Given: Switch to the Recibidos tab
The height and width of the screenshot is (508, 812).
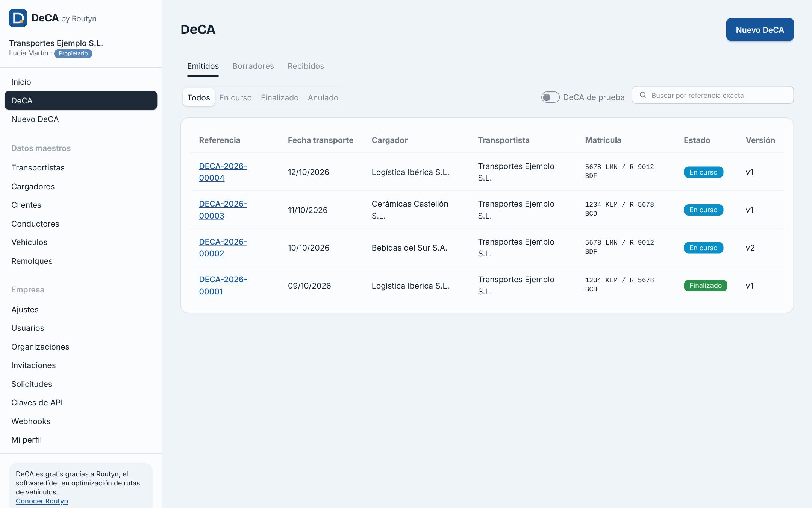Looking at the screenshot, I should pyautogui.click(x=306, y=66).
